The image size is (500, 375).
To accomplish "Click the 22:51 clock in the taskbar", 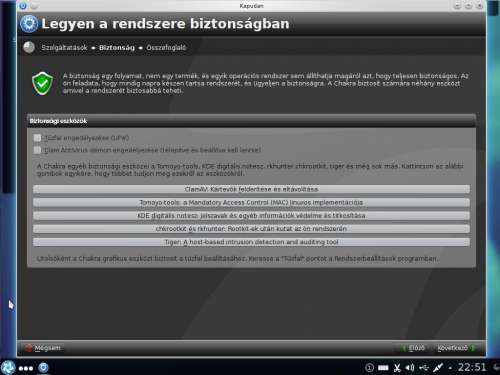I will click(x=472, y=367).
